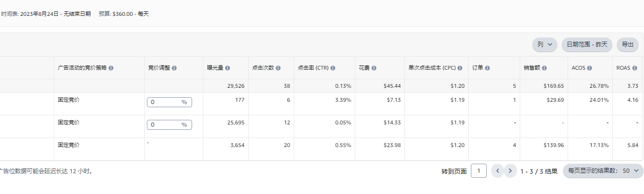Click info icon beside 点击次数 header

coord(278,68)
